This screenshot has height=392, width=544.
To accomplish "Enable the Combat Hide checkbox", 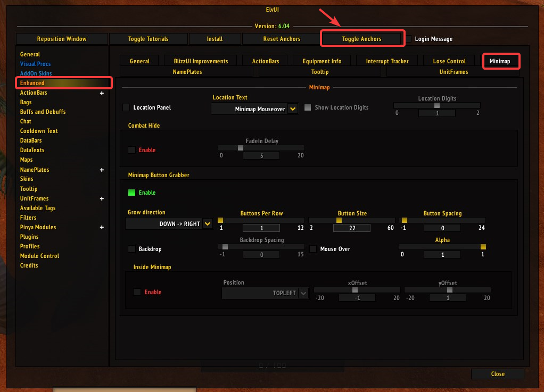I will (x=131, y=150).
